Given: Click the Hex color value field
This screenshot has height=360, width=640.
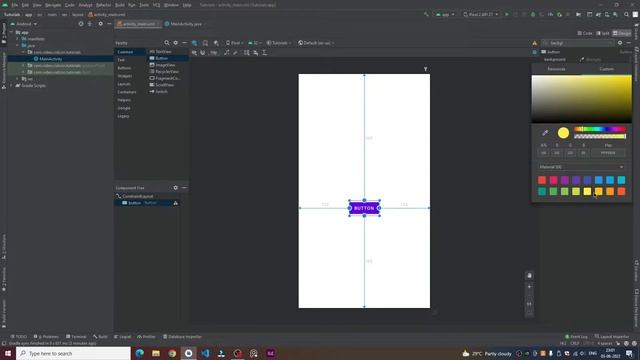Looking at the screenshot, I should click(x=608, y=153).
